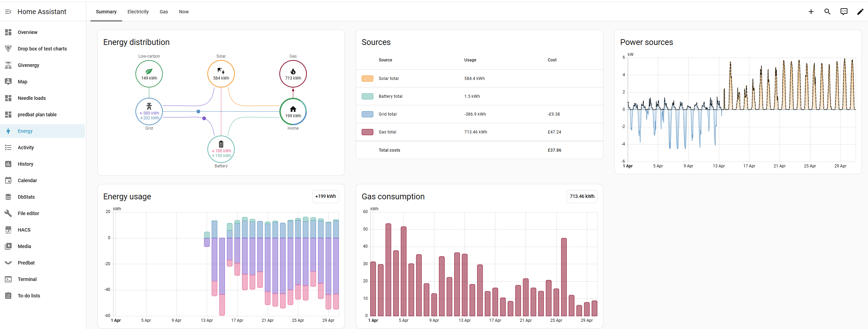Open the search magnifier icon
868x329 pixels.
(x=828, y=12)
